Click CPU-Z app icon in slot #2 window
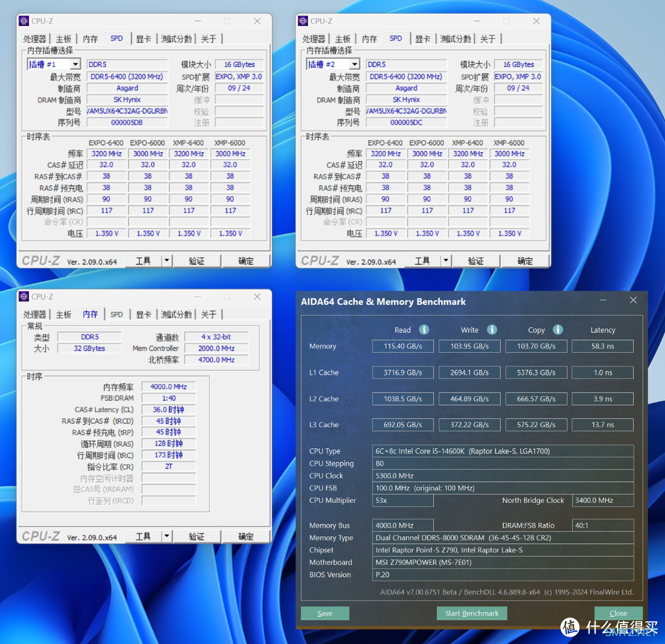 coord(303,21)
